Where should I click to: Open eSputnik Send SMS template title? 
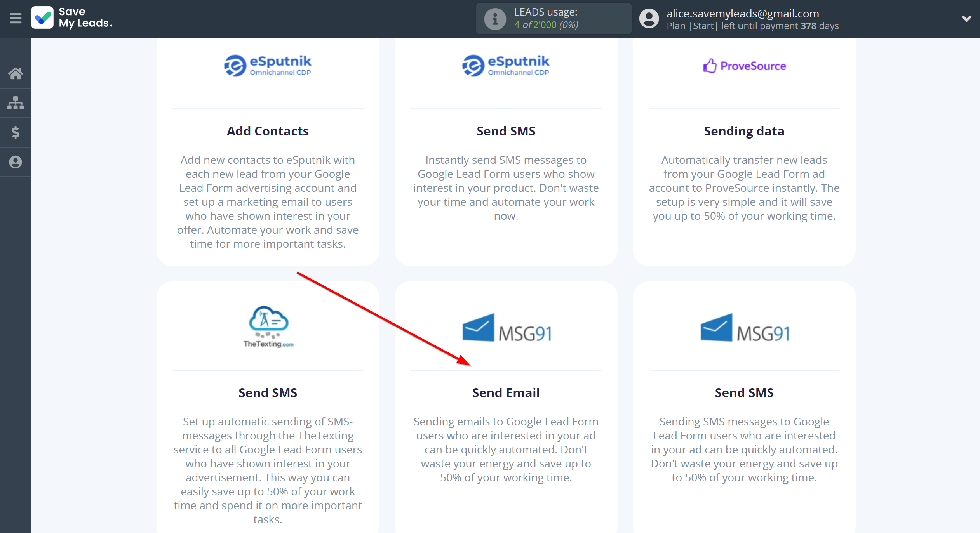[x=506, y=131]
